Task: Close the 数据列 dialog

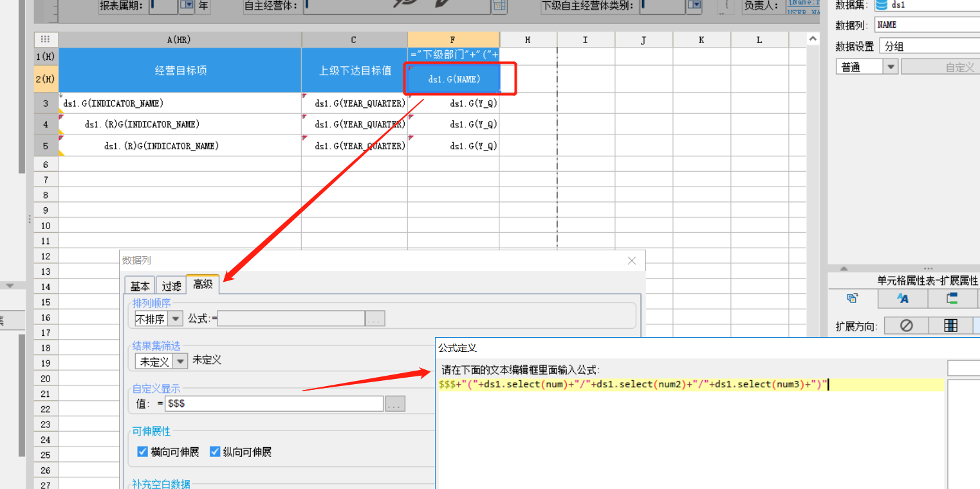Action: (632, 261)
